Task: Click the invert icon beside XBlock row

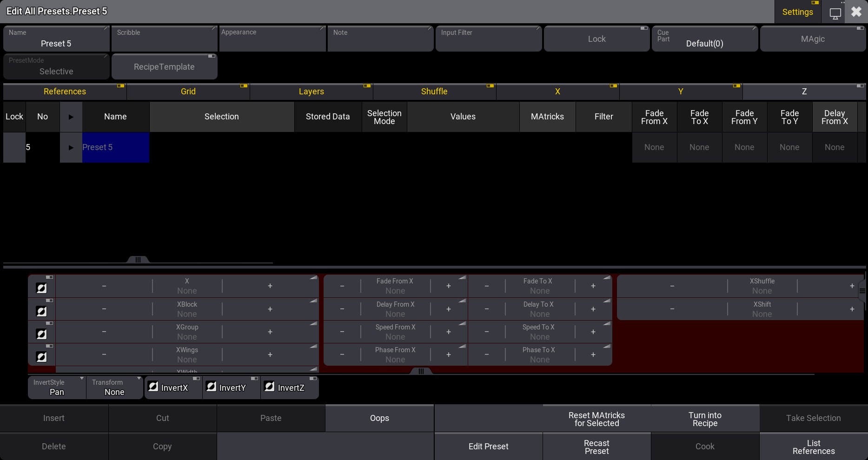Action: click(x=41, y=311)
